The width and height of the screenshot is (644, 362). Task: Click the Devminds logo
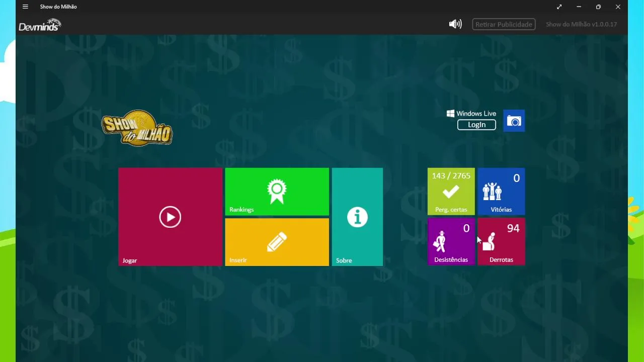(40, 25)
